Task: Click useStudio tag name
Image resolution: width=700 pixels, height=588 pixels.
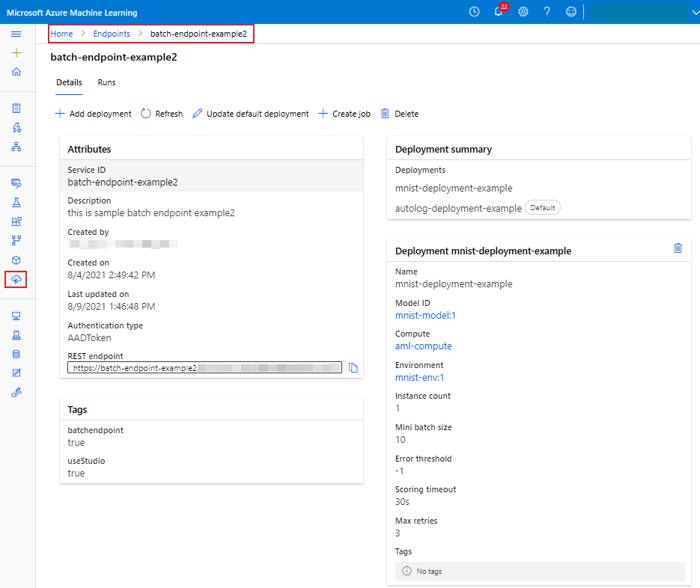Action: (x=86, y=461)
